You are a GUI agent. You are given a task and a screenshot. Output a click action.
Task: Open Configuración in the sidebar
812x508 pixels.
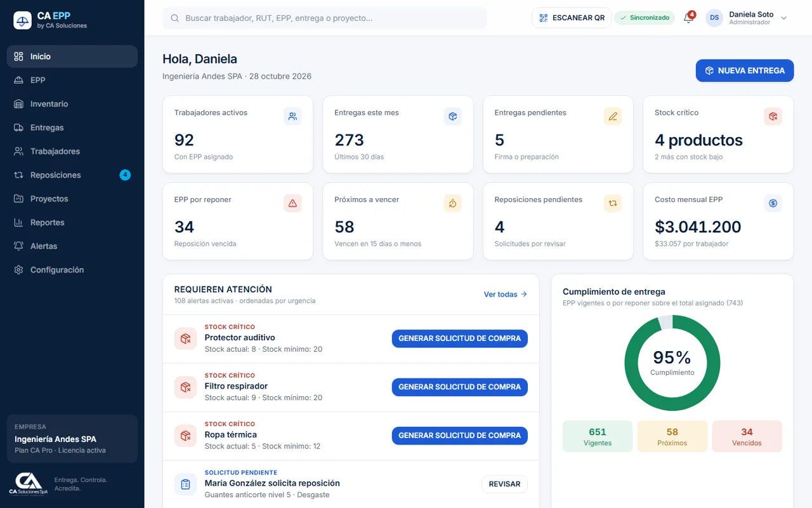(72, 270)
